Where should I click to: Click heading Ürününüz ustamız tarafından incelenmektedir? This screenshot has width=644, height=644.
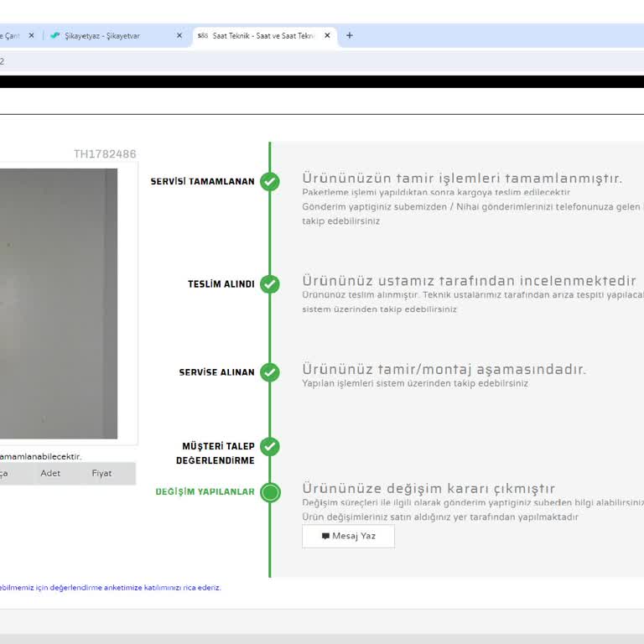coord(469,281)
